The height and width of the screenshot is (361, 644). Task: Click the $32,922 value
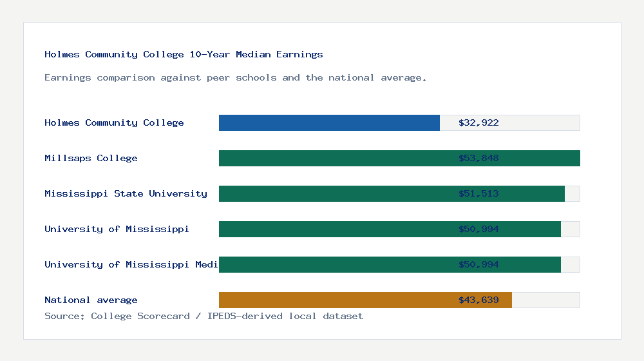[x=478, y=123]
